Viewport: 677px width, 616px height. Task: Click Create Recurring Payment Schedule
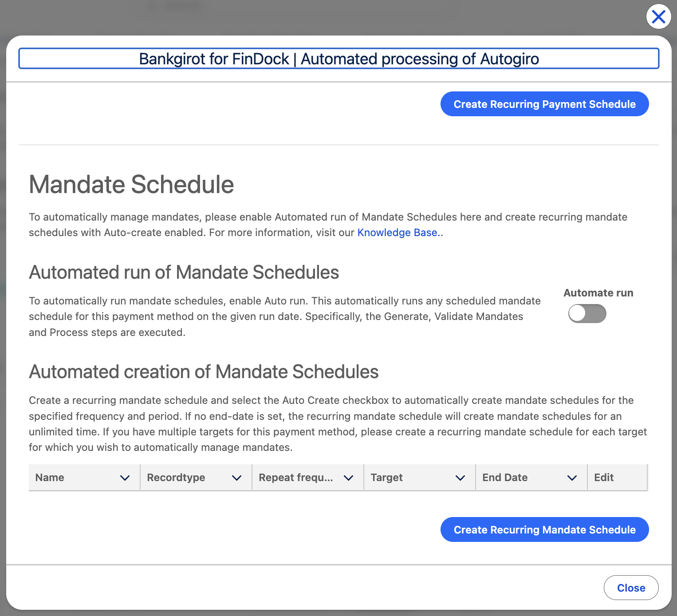[x=544, y=104]
